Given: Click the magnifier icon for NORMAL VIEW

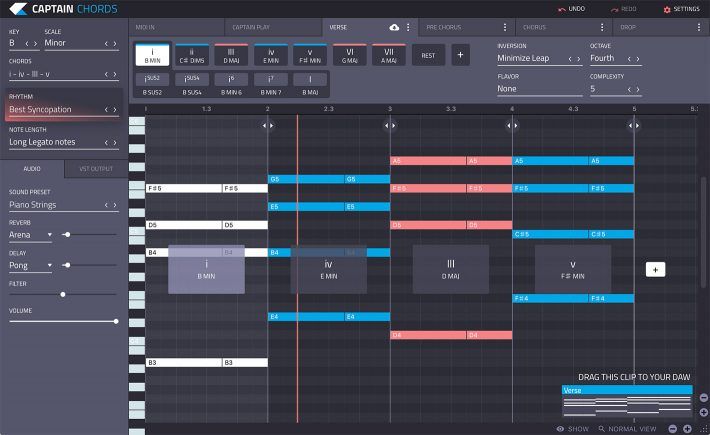Looking at the screenshot, I should pyautogui.click(x=601, y=429).
